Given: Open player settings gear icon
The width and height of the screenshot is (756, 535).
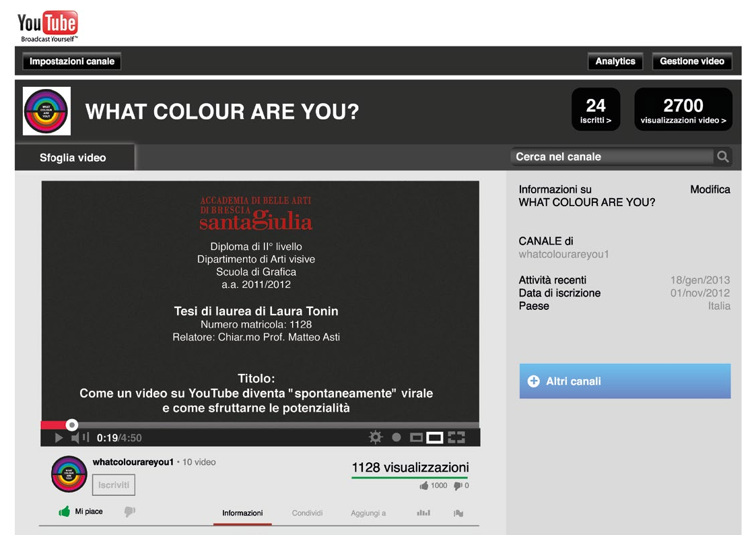Looking at the screenshot, I should [x=375, y=437].
